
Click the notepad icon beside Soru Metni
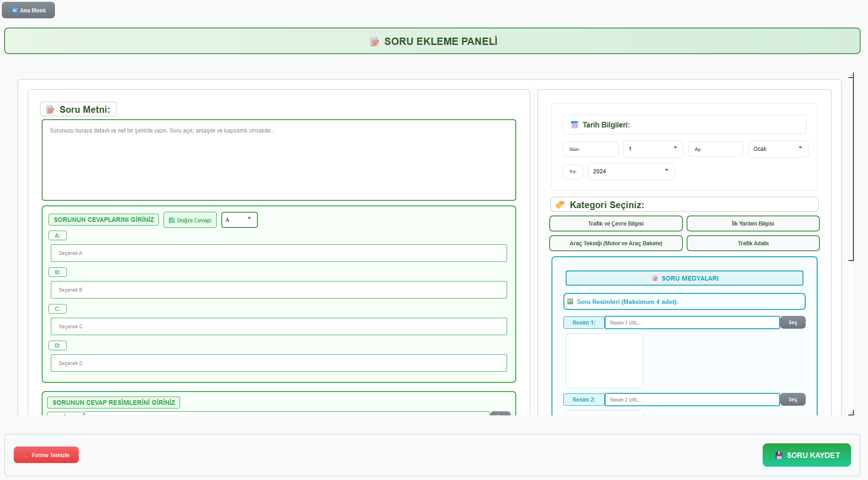(x=50, y=110)
